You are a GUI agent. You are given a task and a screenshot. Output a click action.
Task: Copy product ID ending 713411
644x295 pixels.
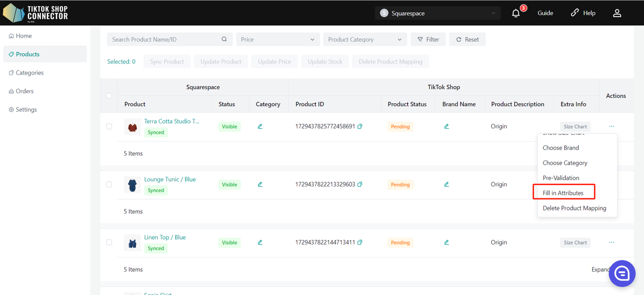(360, 242)
